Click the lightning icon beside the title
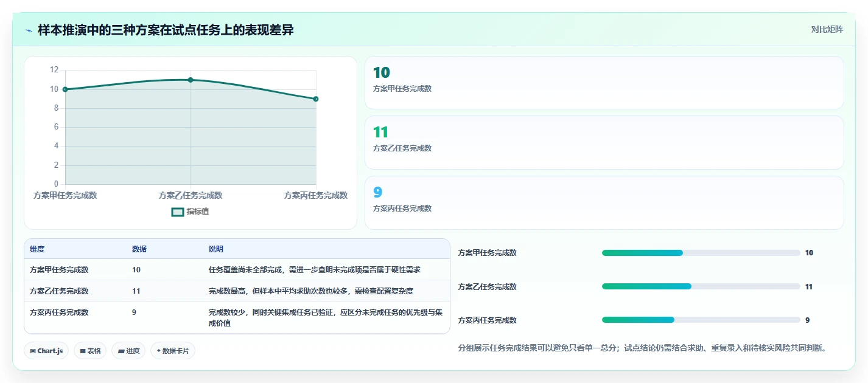Image resolution: width=868 pixels, height=383 pixels. (29, 30)
